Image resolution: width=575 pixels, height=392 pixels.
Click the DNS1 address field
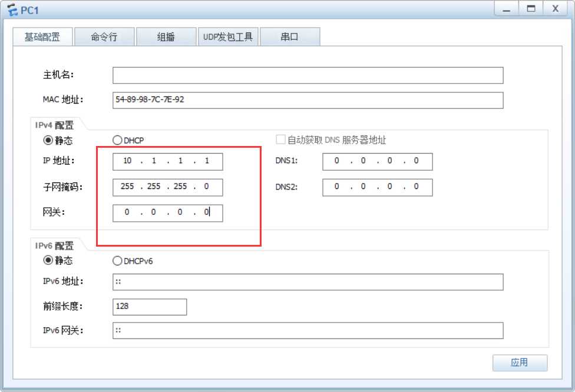point(377,161)
